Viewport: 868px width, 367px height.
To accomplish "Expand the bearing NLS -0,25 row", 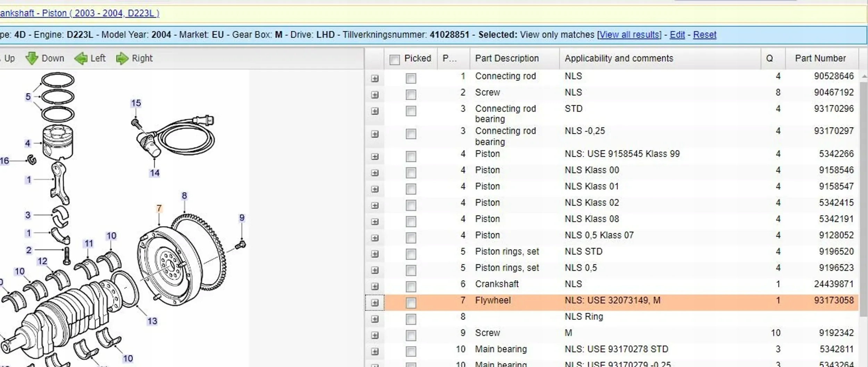I will [375, 134].
